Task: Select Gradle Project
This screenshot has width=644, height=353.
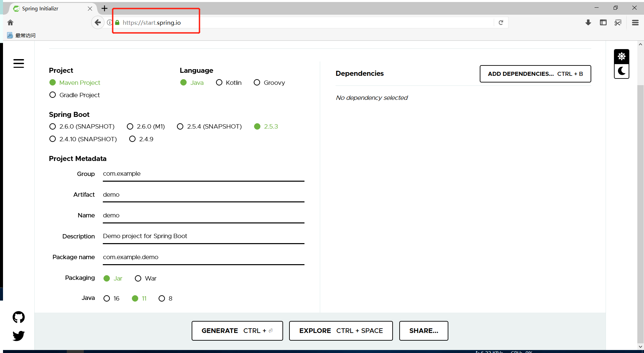Action: (x=74, y=95)
